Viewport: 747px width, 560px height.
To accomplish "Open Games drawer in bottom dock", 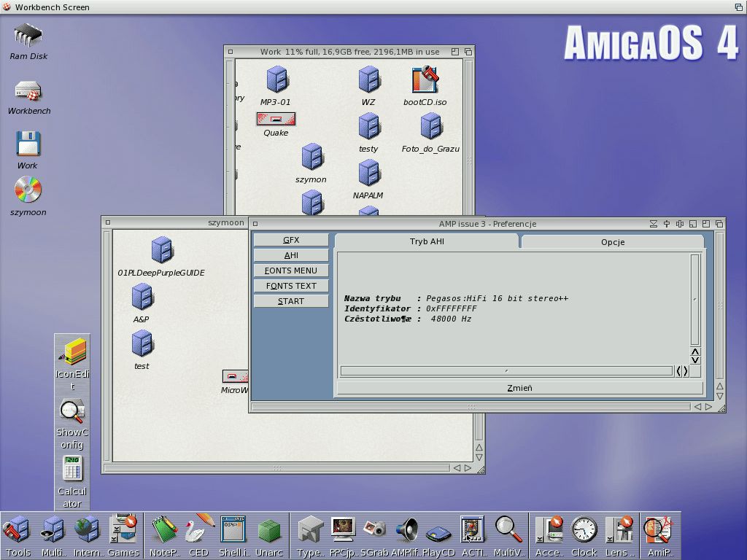I will 123,536.
